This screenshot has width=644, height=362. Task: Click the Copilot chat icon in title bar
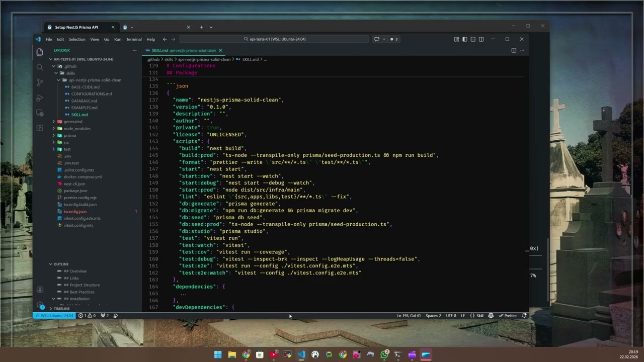tap(376, 39)
